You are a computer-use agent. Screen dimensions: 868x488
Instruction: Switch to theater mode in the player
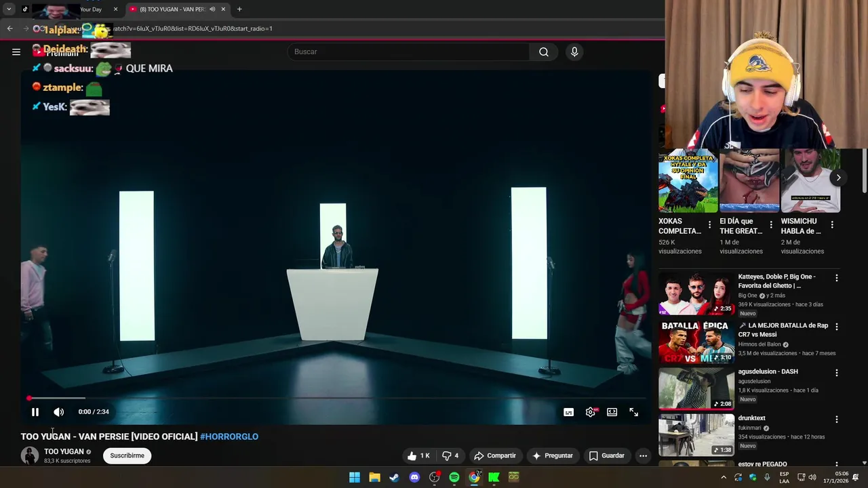click(612, 412)
